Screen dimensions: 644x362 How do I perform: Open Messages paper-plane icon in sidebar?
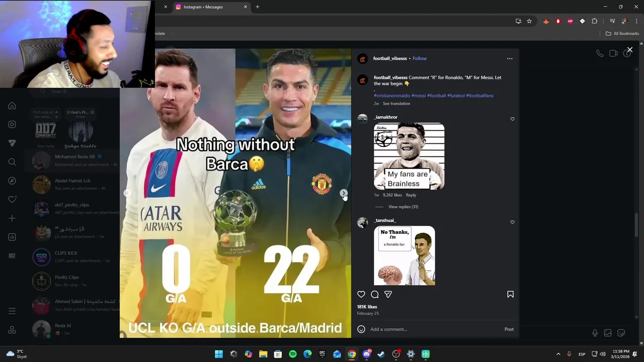click(x=12, y=143)
